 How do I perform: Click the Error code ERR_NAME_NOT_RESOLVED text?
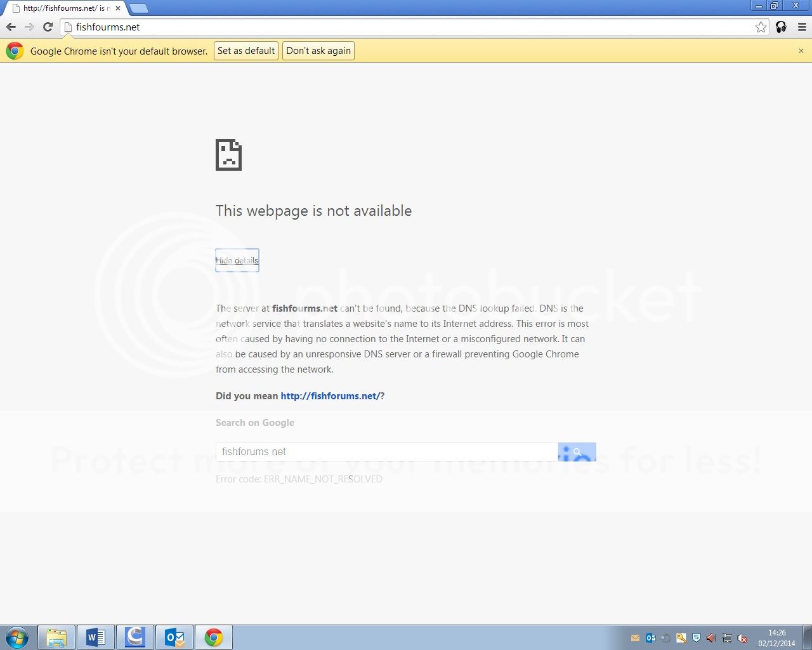[299, 479]
